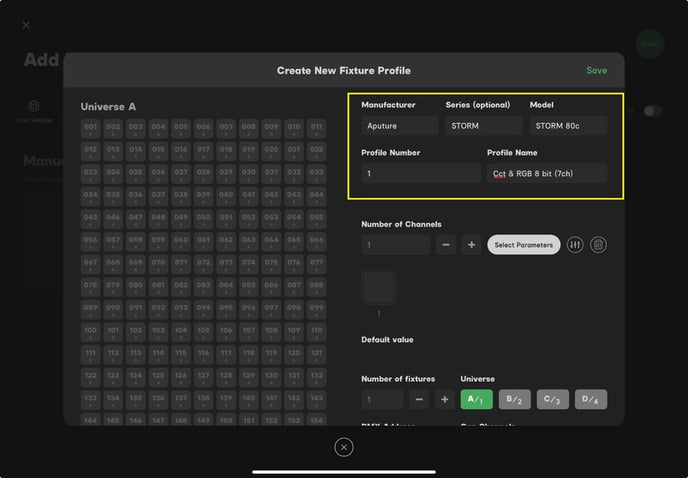Select Universe C/3
Image resolution: width=688 pixels, height=478 pixels.
pyautogui.click(x=553, y=399)
